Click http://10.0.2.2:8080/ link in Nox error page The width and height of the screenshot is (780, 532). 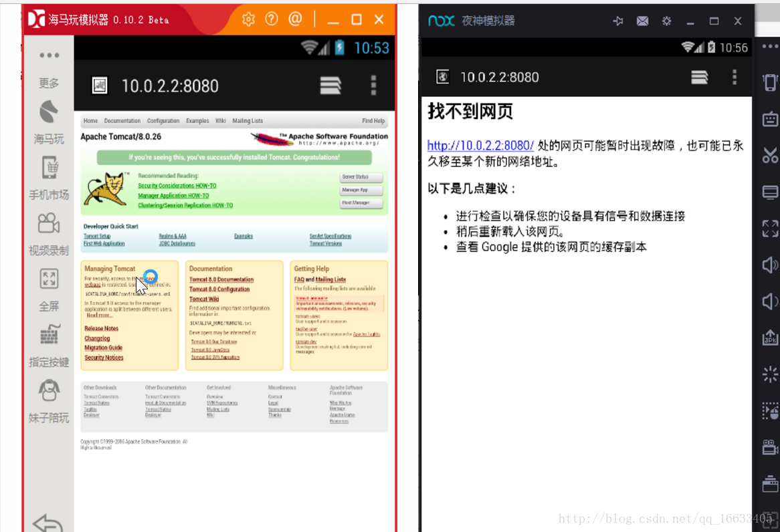[480, 145]
